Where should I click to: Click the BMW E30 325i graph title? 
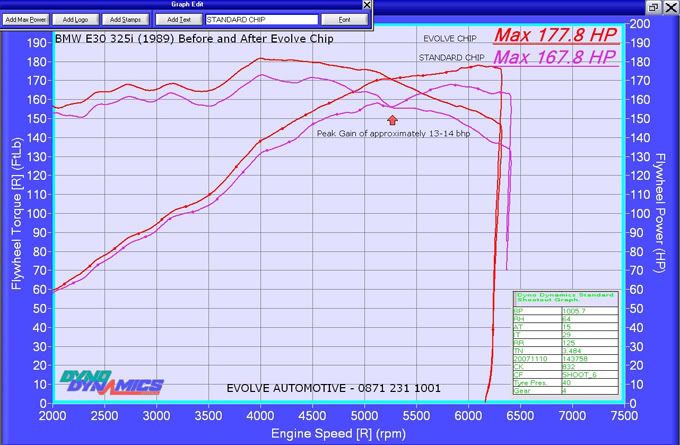(194, 39)
